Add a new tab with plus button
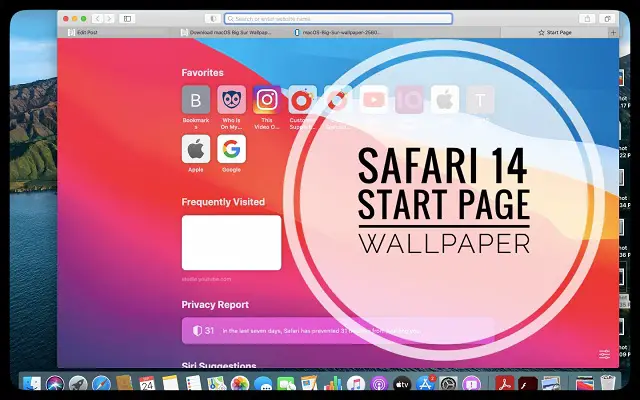 [613, 32]
